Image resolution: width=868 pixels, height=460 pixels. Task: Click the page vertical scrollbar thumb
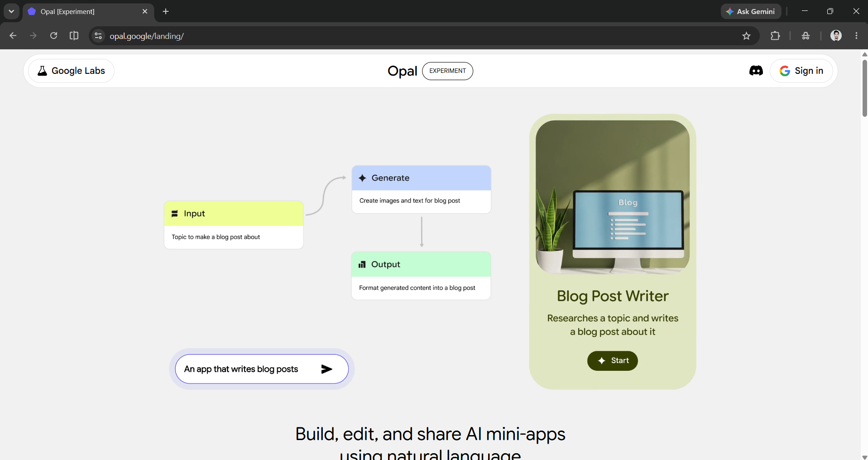(864, 88)
